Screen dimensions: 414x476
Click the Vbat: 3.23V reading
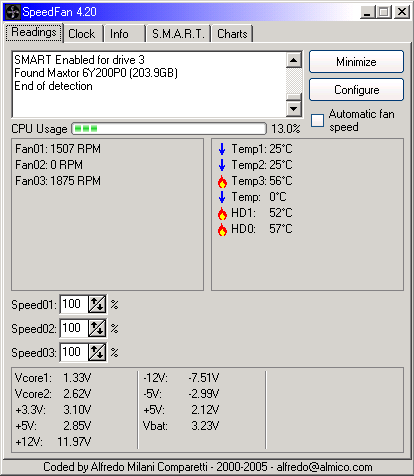click(181, 426)
